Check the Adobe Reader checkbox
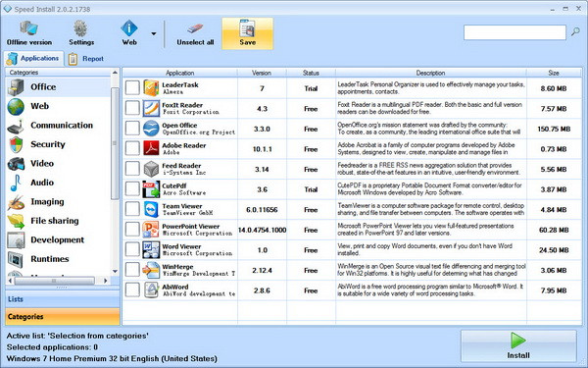 click(x=132, y=149)
